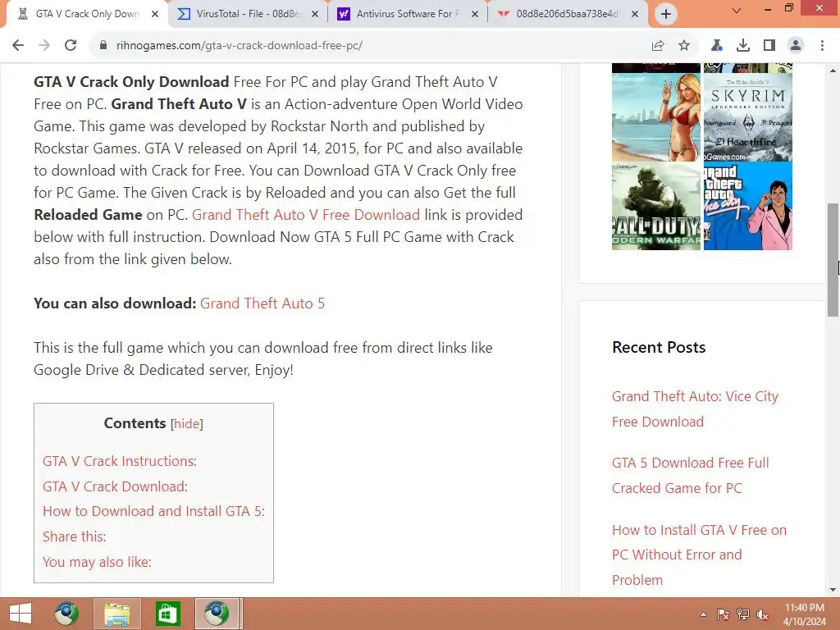Image resolution: width=840 pixels, height=630 pixels.
Task: Open a new browser tab
Action: point(666,14)
